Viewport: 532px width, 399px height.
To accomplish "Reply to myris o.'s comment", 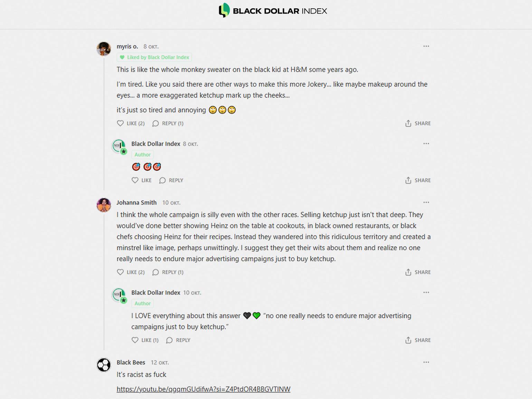I will pos(168,123).
